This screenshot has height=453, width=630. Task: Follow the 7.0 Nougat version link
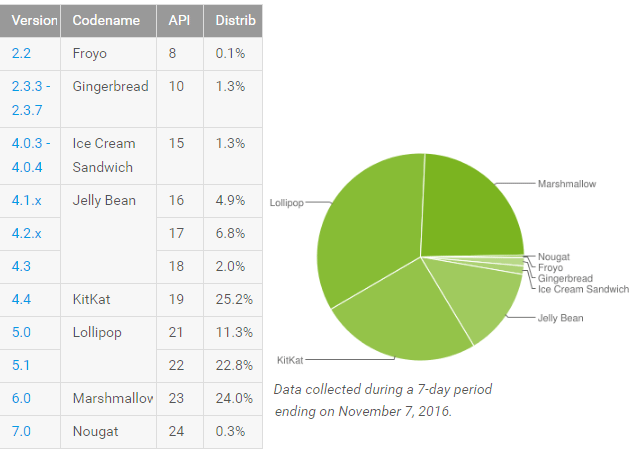point(20,430)
